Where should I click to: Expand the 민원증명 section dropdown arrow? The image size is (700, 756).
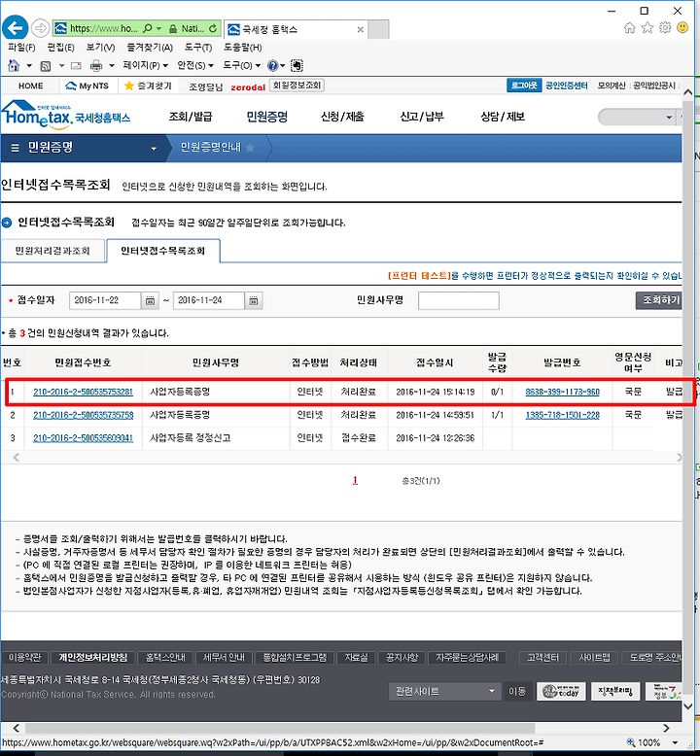(154, 149)
